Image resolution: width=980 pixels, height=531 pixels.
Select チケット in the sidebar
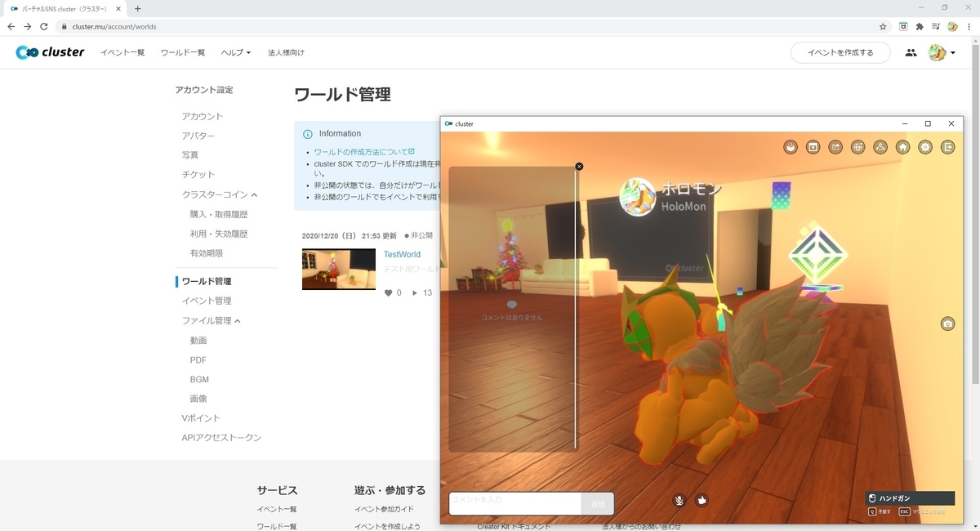click(x=198, y=174)
